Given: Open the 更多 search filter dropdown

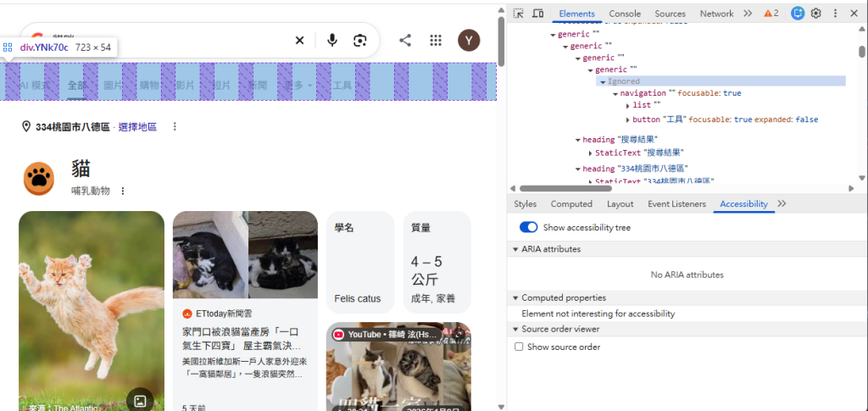Looking at the screenshot, I should (298, 86).
